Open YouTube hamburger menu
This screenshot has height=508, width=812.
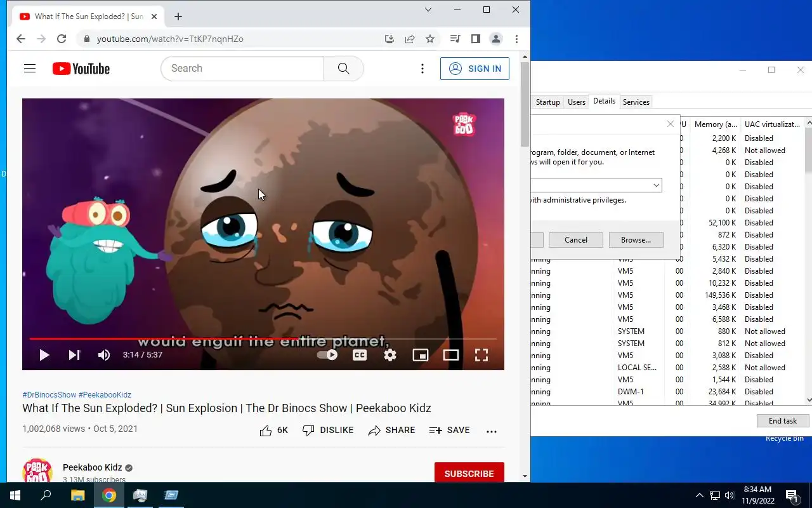30,69
